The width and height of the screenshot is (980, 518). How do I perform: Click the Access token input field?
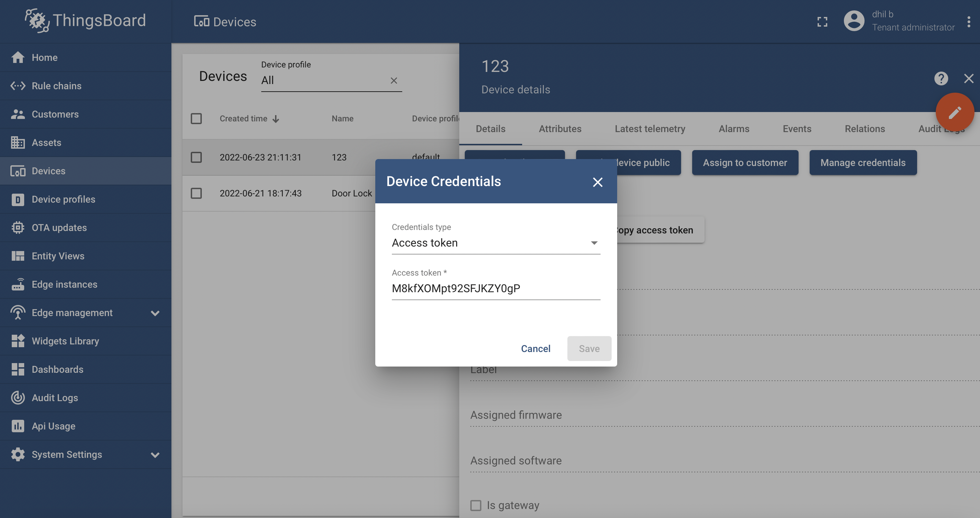click(496, 288)
